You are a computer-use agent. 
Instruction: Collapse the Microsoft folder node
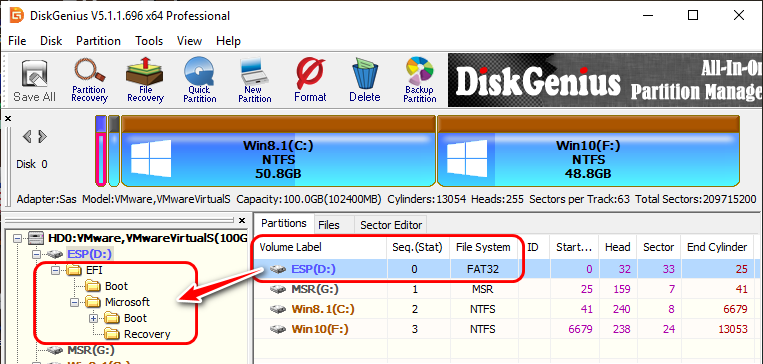74,302
